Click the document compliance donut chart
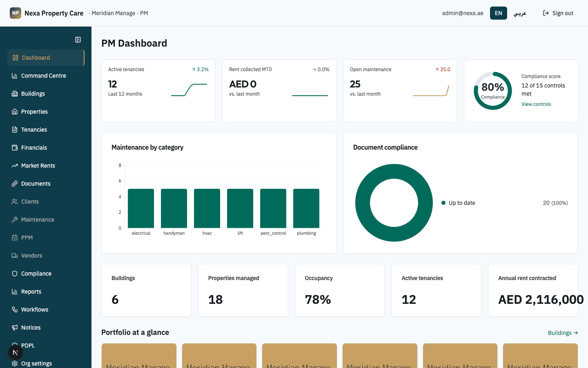The width and height of the screenshot is (588, 368). coord(394,203)
